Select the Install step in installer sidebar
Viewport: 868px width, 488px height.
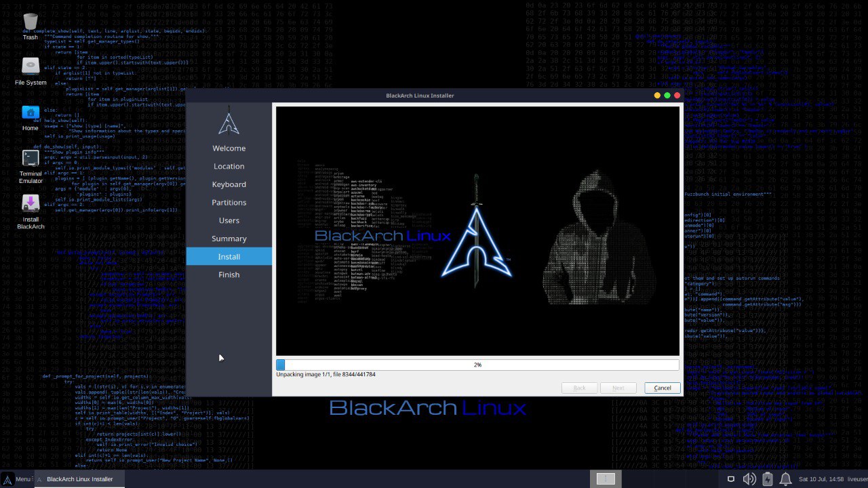(x=229, y=256)
